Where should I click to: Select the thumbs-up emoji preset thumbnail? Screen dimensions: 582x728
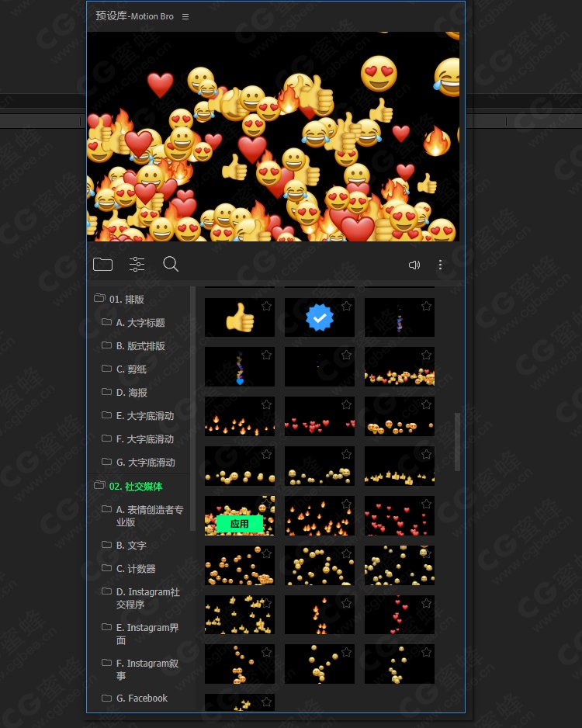point(240,317)
